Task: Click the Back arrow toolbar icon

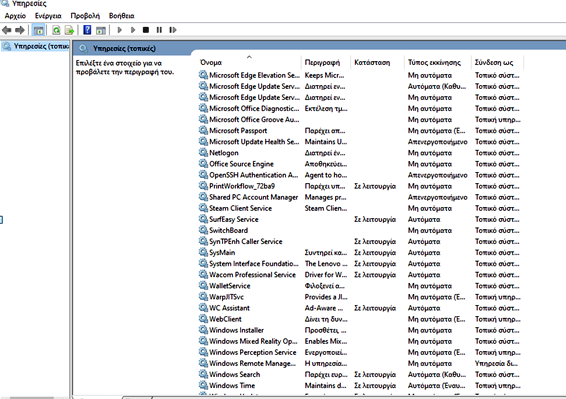Action: coord(6,30)
